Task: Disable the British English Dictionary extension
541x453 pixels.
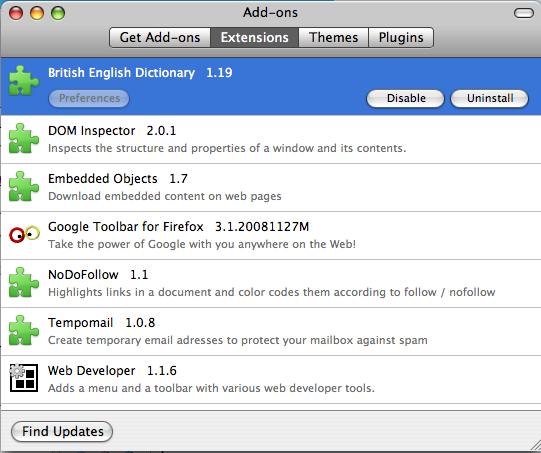Action: point(405,99)
